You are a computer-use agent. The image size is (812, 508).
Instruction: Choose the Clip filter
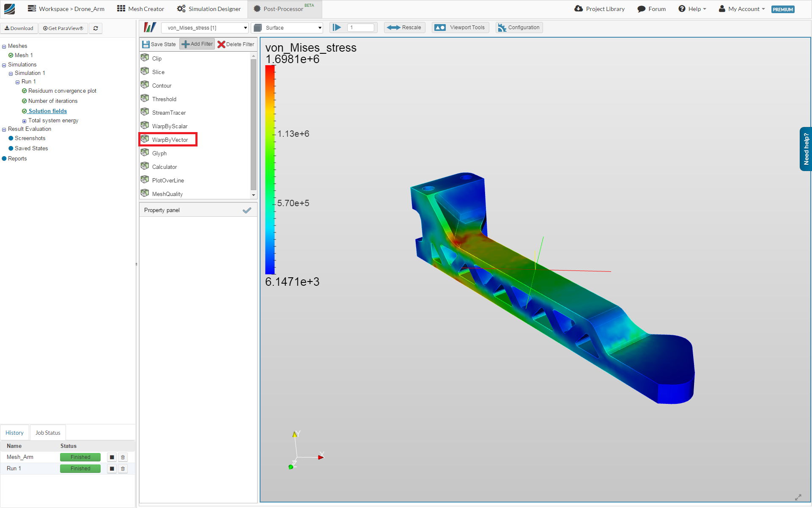pos(156,58)
